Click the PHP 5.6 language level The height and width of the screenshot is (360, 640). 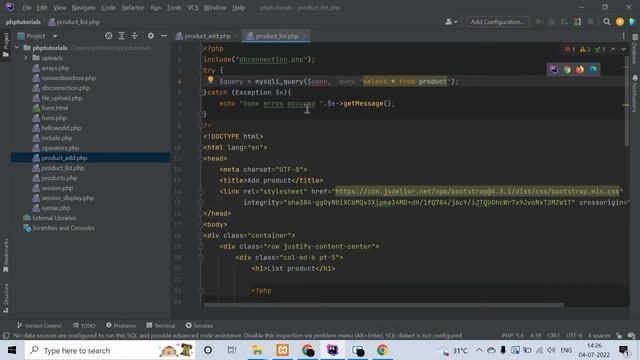513,336
